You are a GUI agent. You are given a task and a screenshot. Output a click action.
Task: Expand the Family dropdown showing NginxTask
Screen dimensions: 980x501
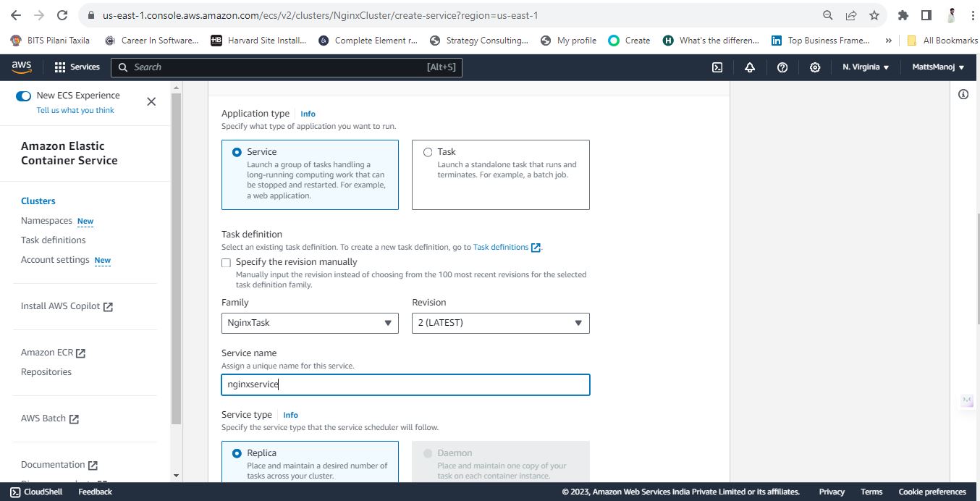click(x=310, y=323)
